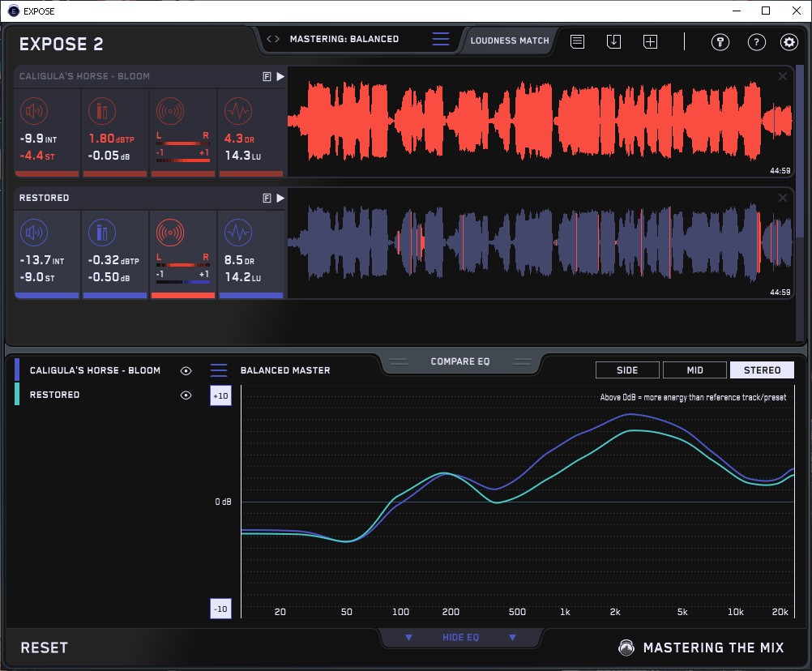
Task: Click the +10 EQ range box
Action: [220, 395]
